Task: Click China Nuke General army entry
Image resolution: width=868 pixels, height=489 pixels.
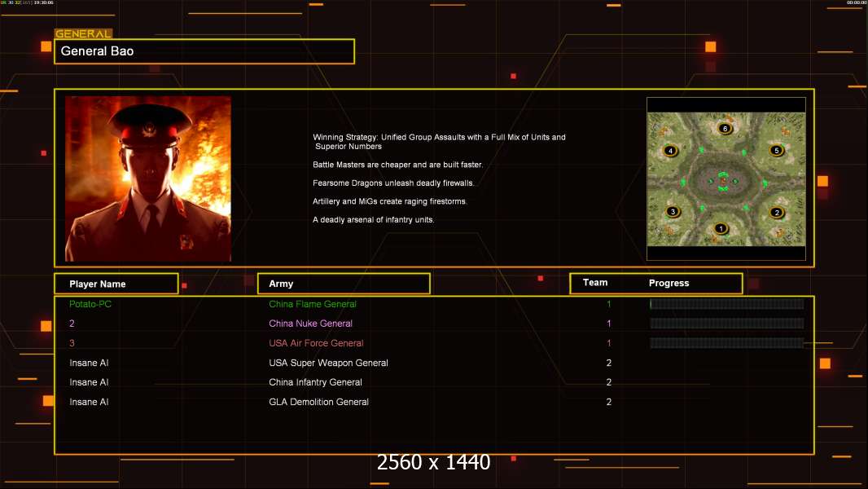Action: coord(310,324)
